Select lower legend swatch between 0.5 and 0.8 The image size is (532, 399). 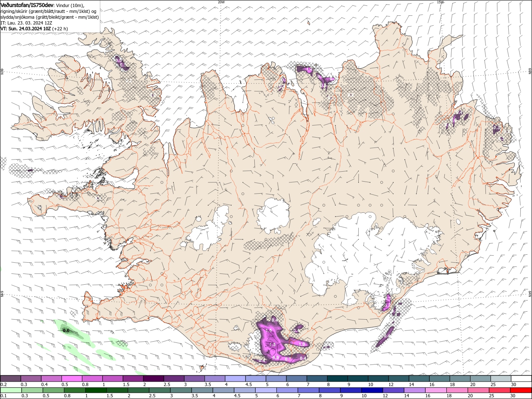click(x=53, y=390)
